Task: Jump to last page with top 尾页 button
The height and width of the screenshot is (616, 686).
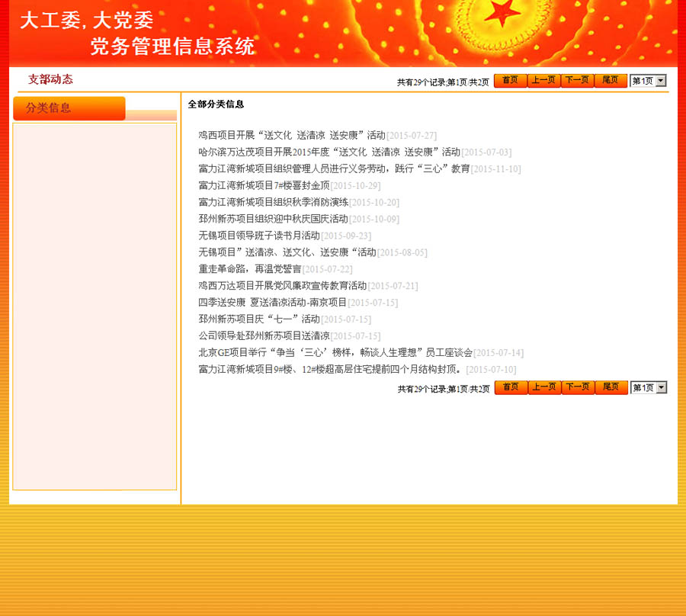Action: click(611, 81)
